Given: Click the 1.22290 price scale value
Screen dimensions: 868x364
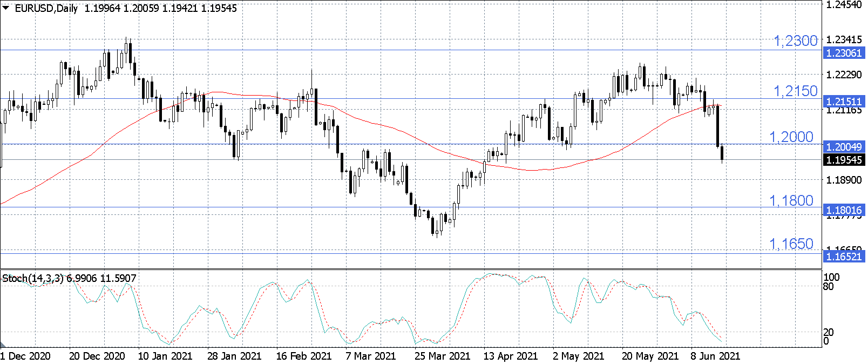Looking at the screenshot, I should click(x=844, y=75).
